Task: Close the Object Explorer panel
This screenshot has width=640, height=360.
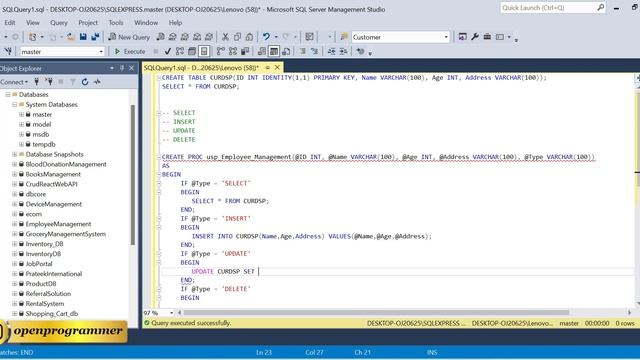Action: 131,68
